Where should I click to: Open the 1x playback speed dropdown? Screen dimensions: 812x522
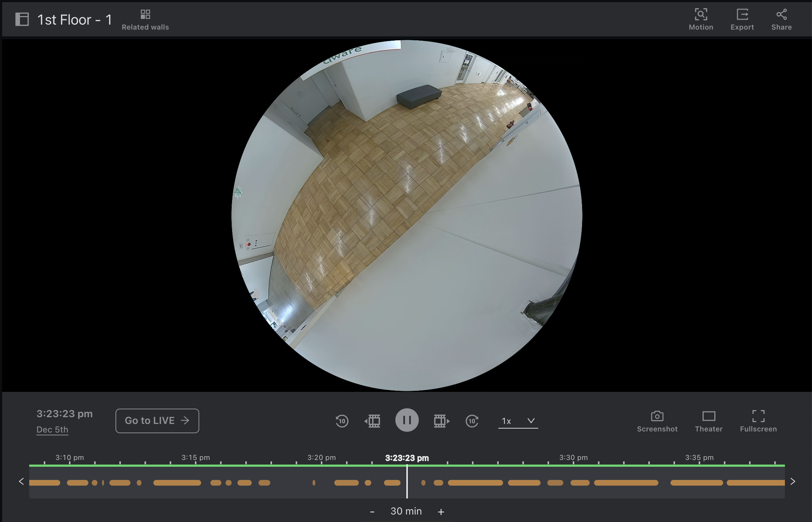point(518,421)
